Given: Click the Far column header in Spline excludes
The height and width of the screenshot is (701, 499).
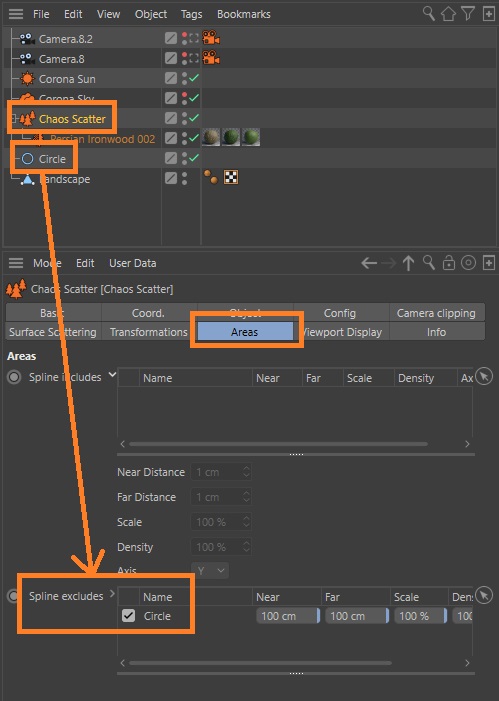Looking at the screenshot, I should pos(355,597).
